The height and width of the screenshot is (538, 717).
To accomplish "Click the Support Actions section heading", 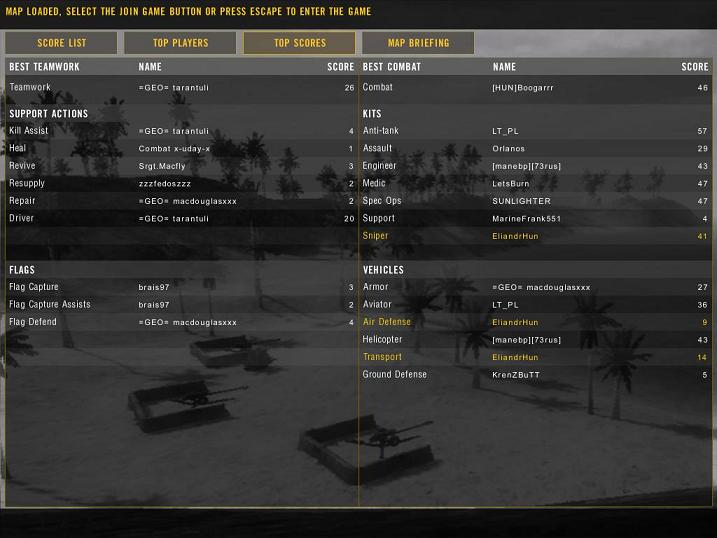I will tap(48, 114).
